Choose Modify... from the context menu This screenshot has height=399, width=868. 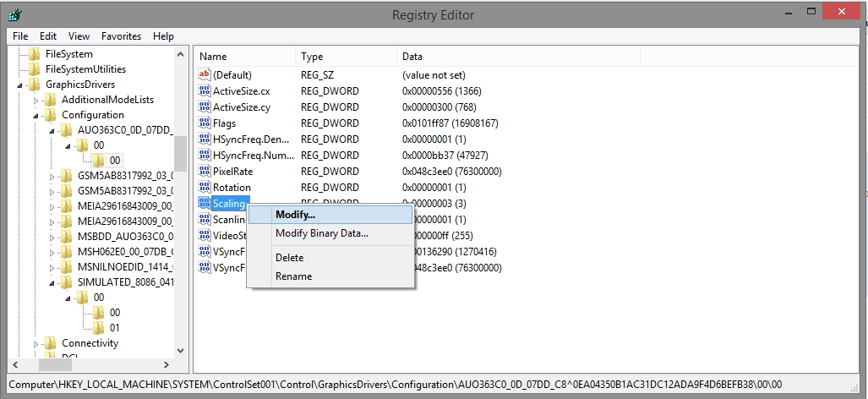(x=330, y=215)
